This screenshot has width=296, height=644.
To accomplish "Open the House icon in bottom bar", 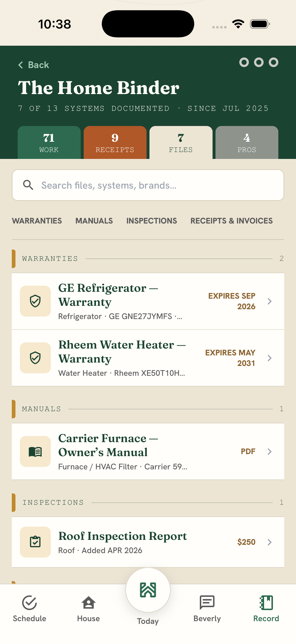I will point(88,603).
